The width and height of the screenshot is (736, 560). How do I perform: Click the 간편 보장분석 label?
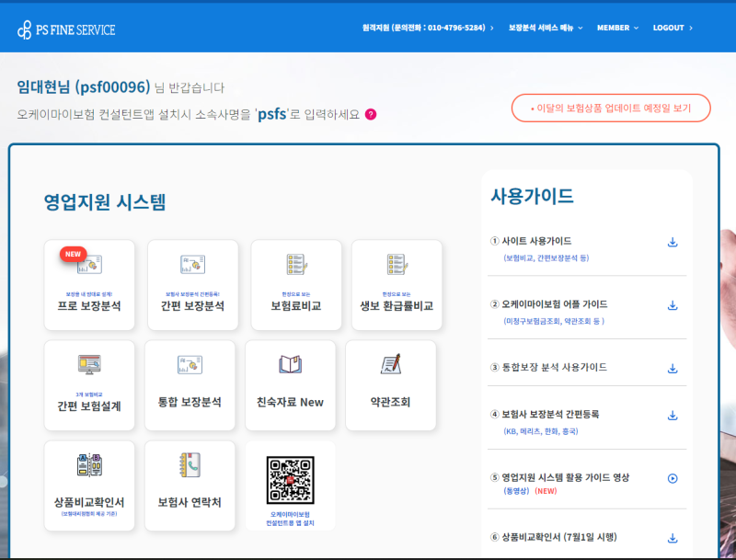[x=192, y=306]
